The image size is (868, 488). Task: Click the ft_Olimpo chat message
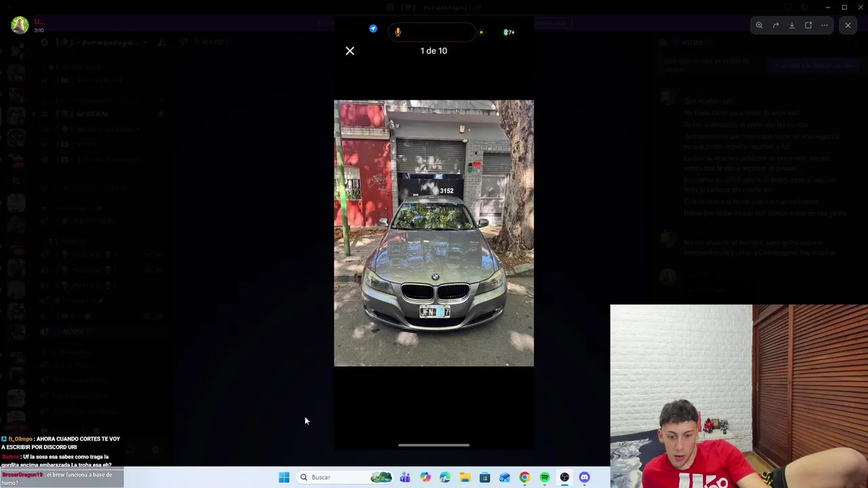click(x=61, y=443)
